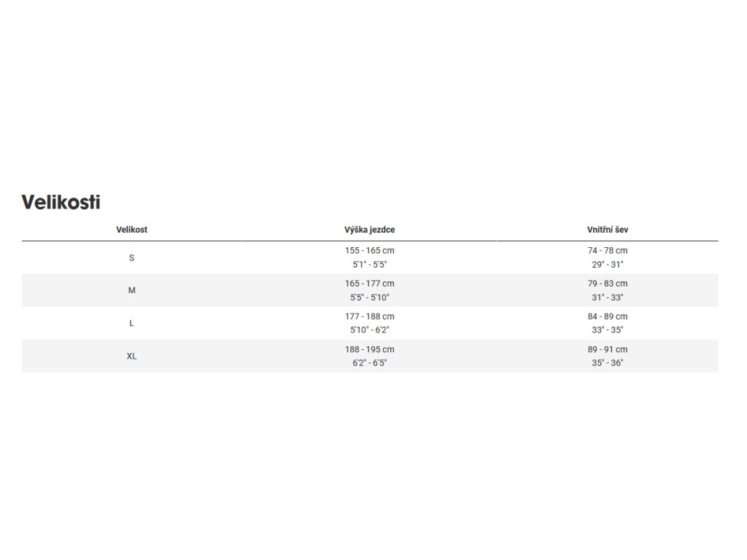Click the 74 - 78 cm inseam value
747x560 pixels.
(x=607, y=250)
